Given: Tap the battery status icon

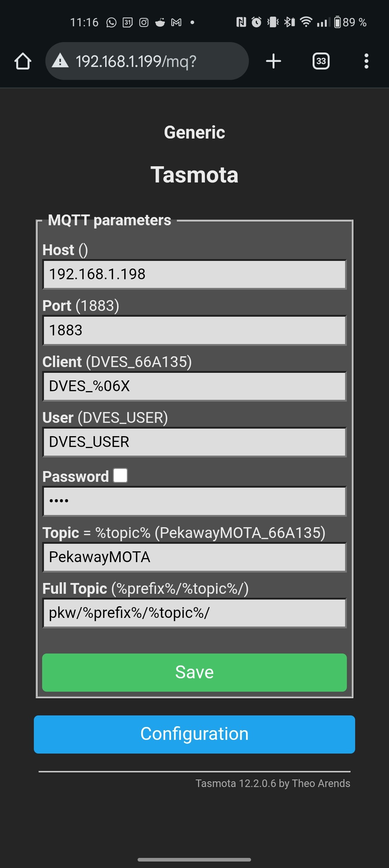Looking at the screenshot, I should point(337,22).
